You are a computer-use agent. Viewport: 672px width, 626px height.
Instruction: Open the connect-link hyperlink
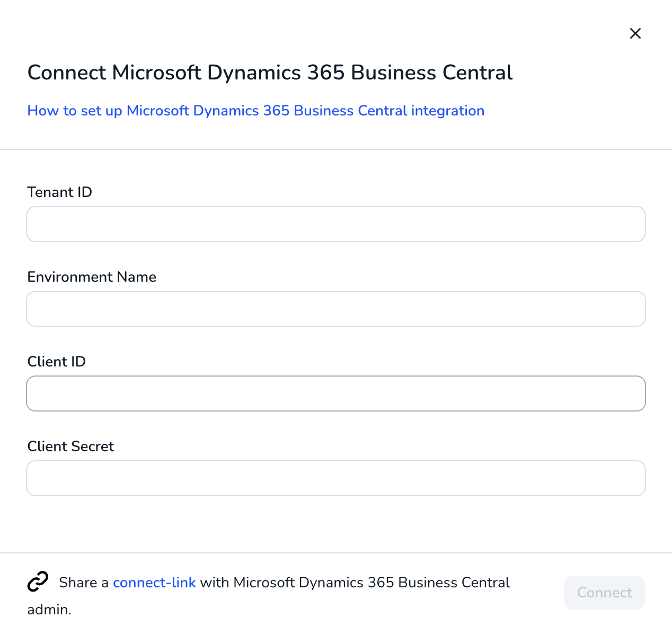tap(154, 583)
